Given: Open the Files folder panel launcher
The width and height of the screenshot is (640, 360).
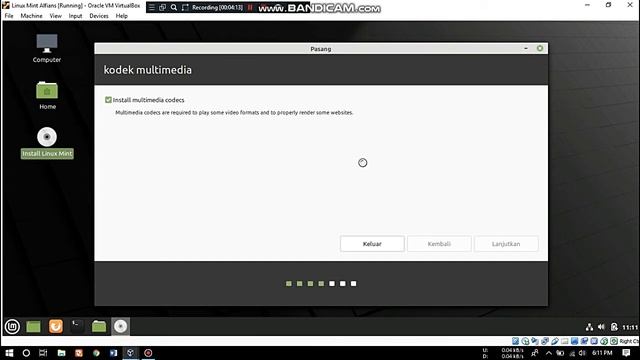Looking at the screenshot, I should pos(99,327).
